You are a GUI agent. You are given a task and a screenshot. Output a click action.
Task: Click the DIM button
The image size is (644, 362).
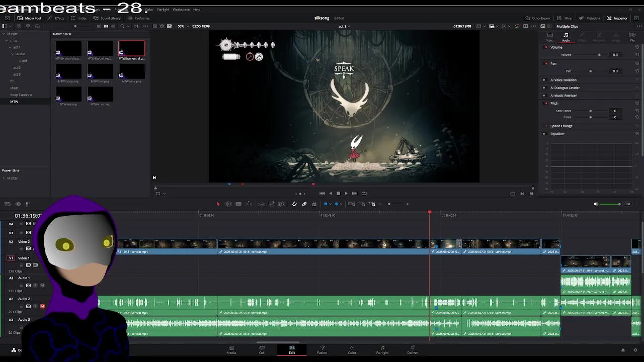[627, 204]
